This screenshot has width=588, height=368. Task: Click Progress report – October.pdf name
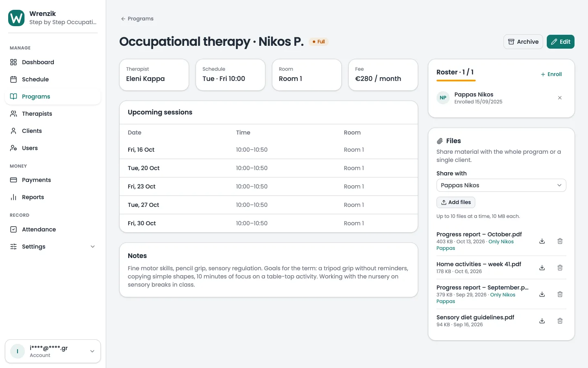pos(479,234)
